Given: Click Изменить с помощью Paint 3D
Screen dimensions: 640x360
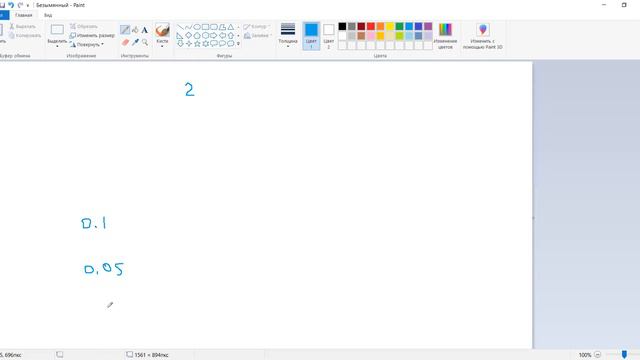Looking at the screenshot, I should click(x=482, y=36).
